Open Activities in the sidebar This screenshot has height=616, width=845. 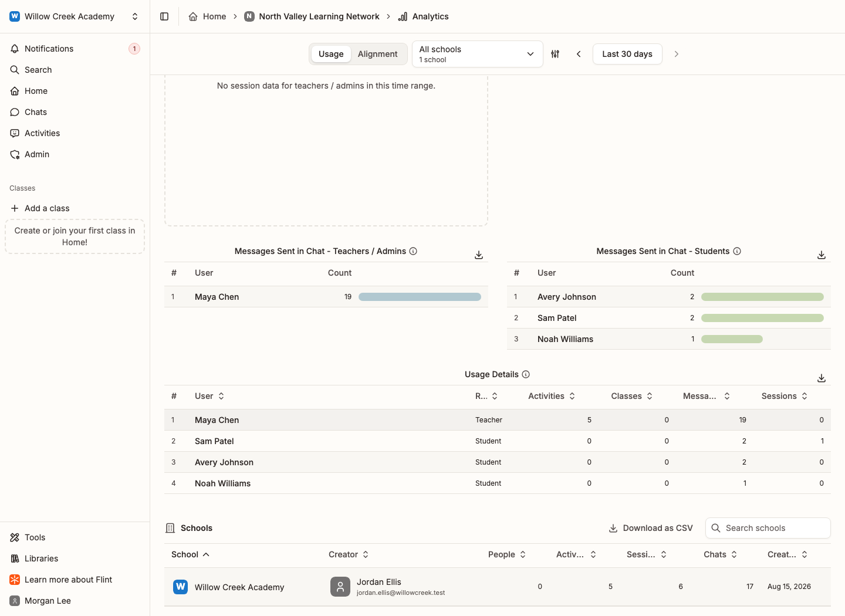coord(75,133)
